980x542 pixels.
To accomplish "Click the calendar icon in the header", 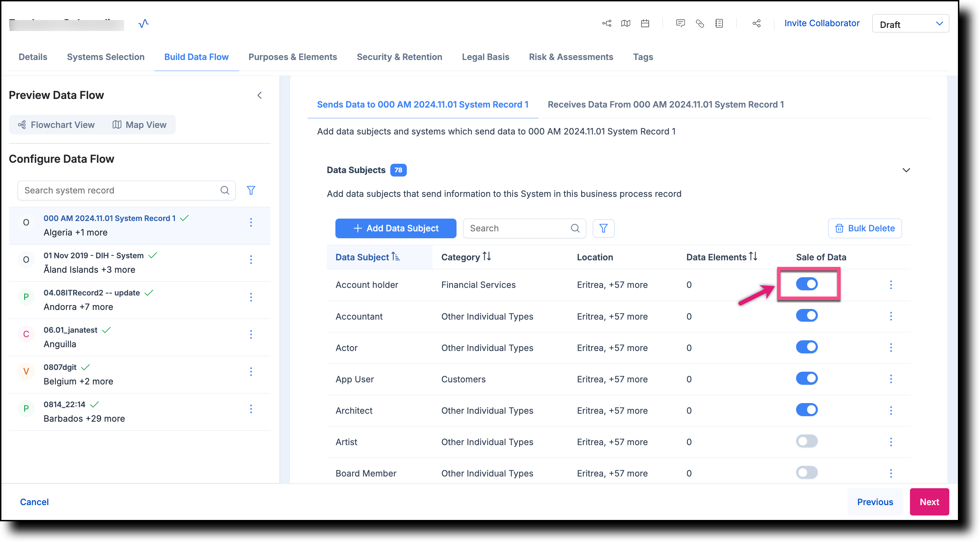I will pyautogui.click(x=645, y=23).
